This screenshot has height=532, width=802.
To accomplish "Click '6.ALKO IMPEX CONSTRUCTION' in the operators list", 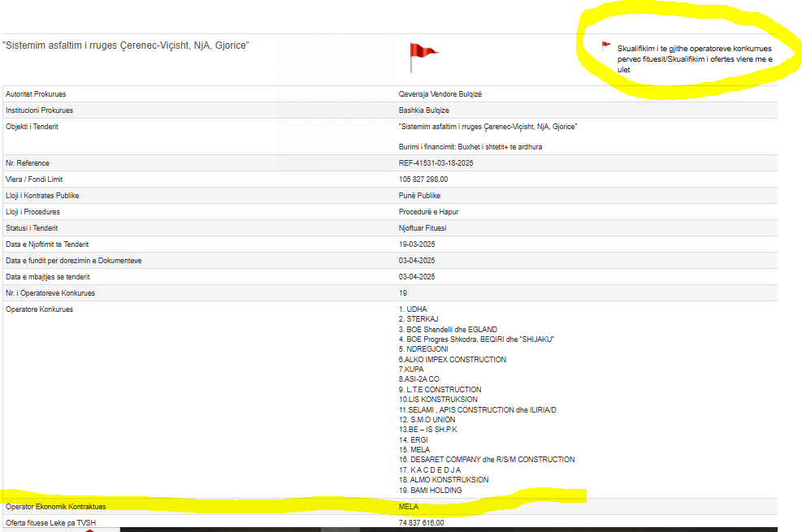I will [452, 360].
